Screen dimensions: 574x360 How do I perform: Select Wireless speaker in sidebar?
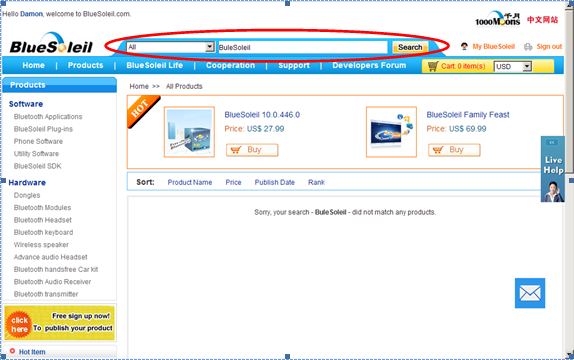tap(41, 245)
